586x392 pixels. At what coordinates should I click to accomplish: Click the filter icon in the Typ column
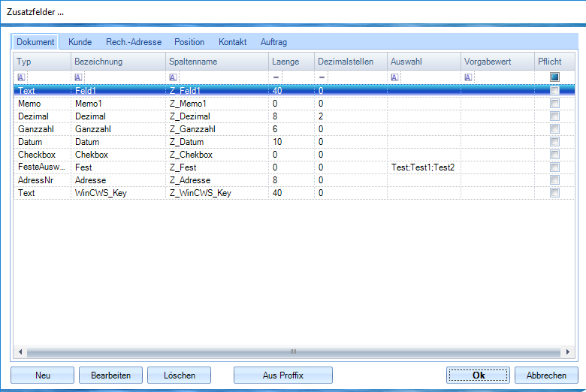pos(22,77)
